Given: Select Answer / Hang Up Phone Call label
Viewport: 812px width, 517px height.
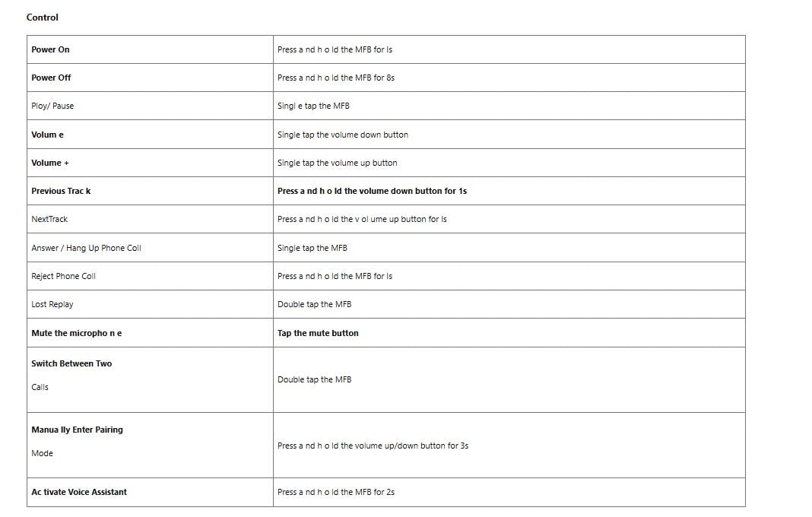Looking at the screenshot, I should [x=86, y=248].
